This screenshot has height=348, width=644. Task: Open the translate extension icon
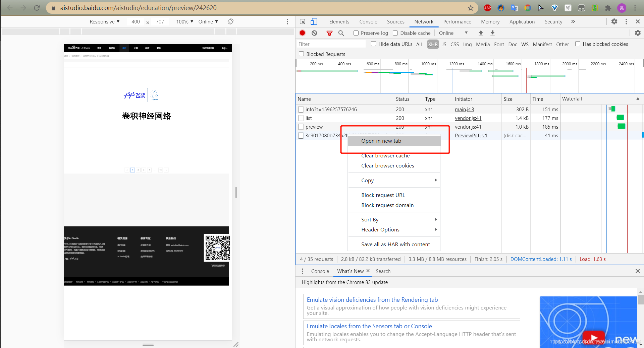[x=514, y=8]
